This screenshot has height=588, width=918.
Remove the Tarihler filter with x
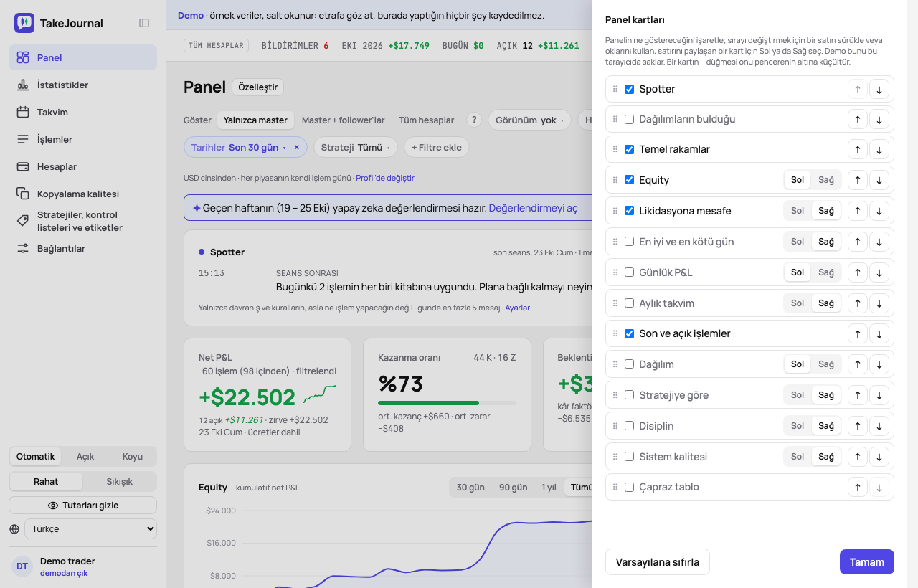297,147
